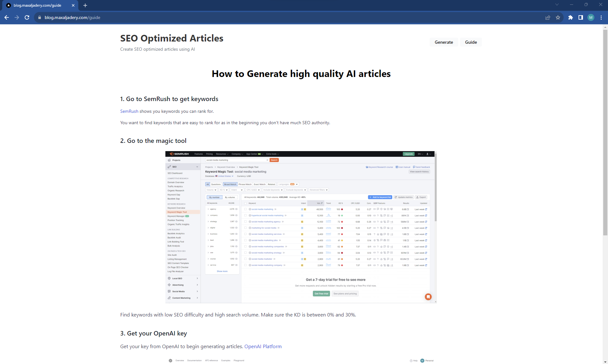The image size is (608, 364).
Task: Restore down the browser window
Action: coord(586,4)
